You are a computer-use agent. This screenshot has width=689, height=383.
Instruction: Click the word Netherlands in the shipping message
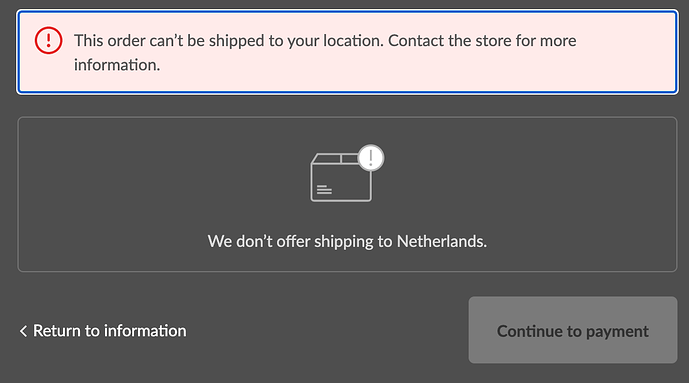click(x=442, y=241)
